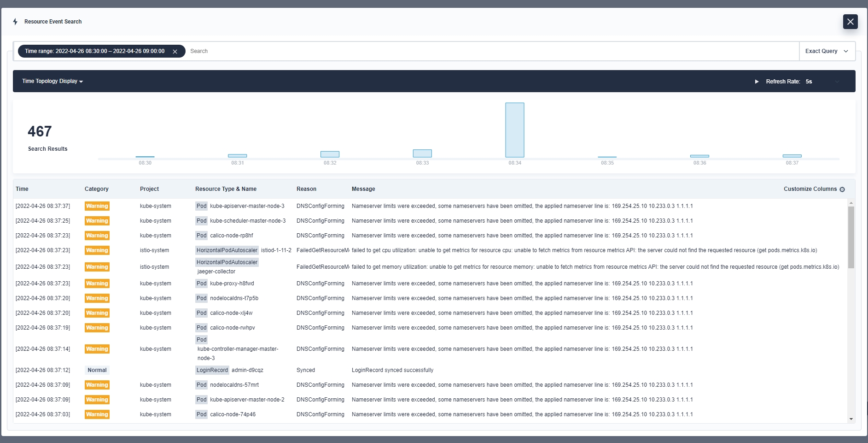Image resolution: width=868 pixels, height=443 pixels.
Task: Click HorizontalPodAutoscaler istiod-1-11-2 resource
Action: 276,250
